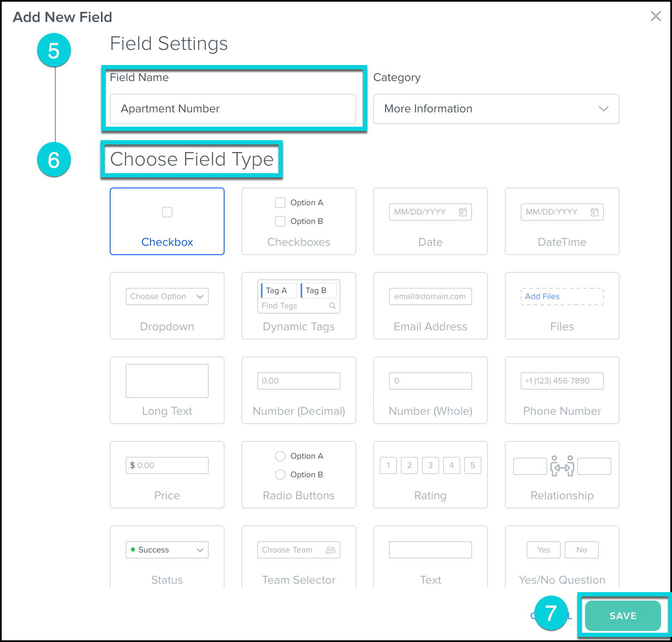The width and height of the screenshot is (672, 642).
Task: Select the Relationship link icon
Action: point(562,466)
